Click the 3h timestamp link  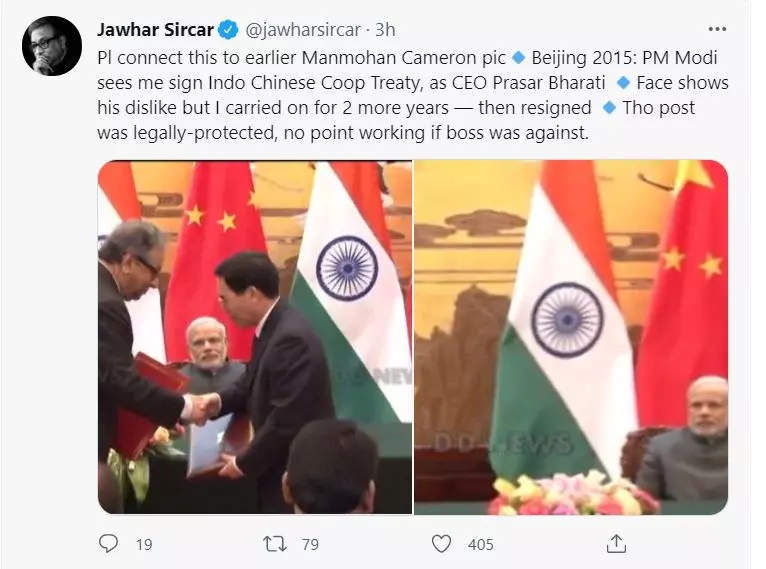click(385, 30)
